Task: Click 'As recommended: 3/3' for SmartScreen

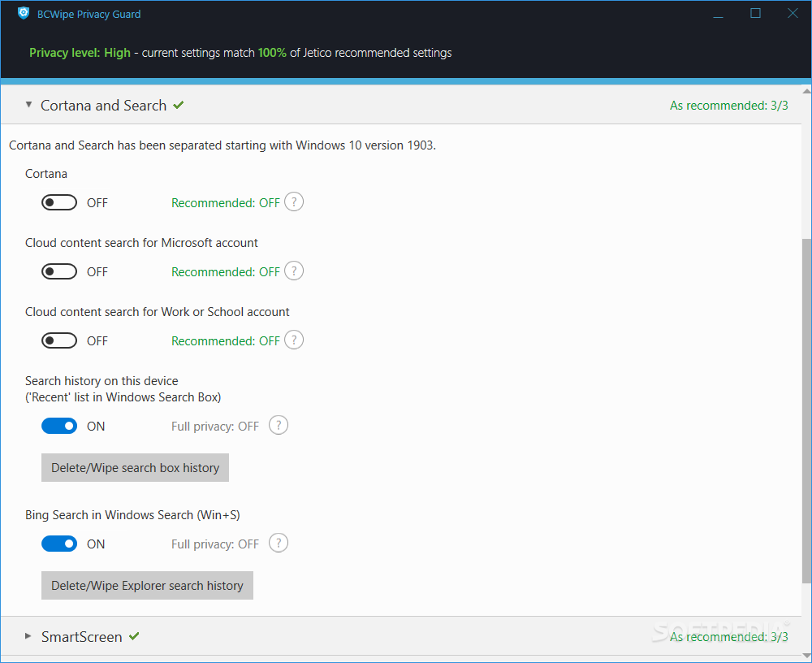Action: click(x=728, y=636)
